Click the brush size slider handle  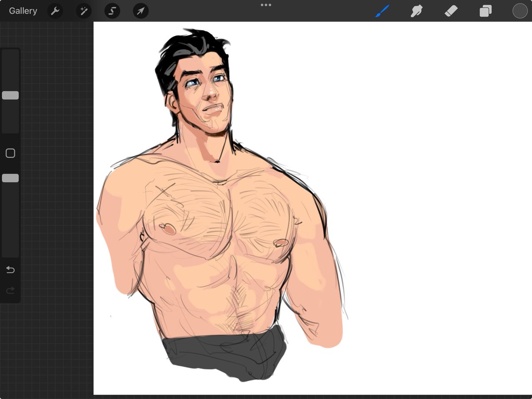(10, 95)
